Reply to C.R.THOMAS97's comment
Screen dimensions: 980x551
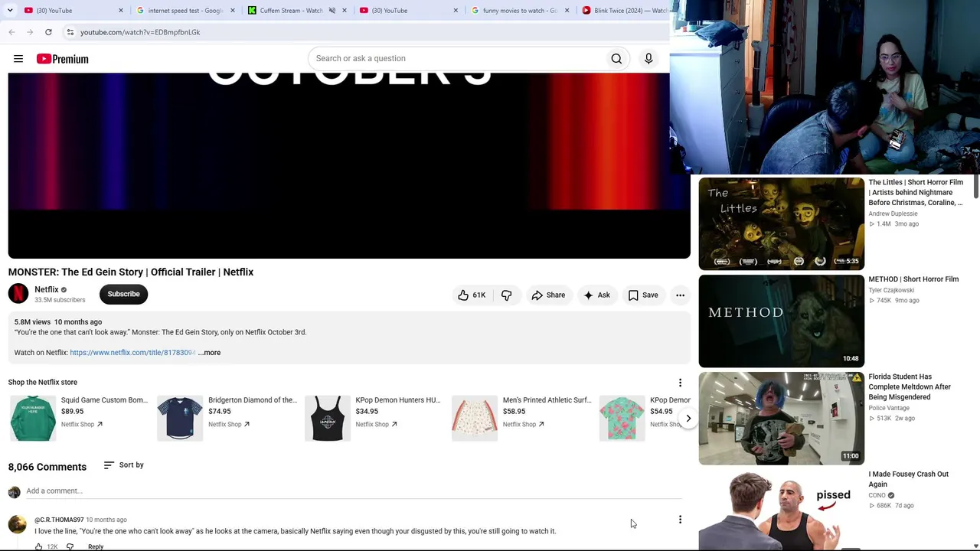point(96,546)
